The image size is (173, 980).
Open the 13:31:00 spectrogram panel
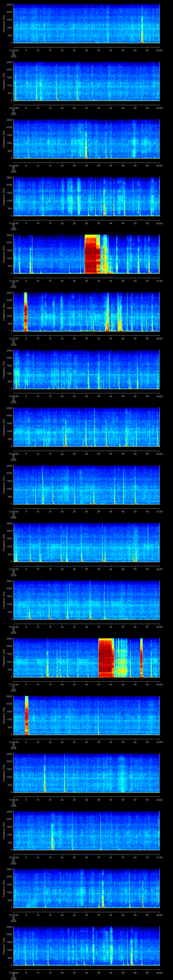86,543
